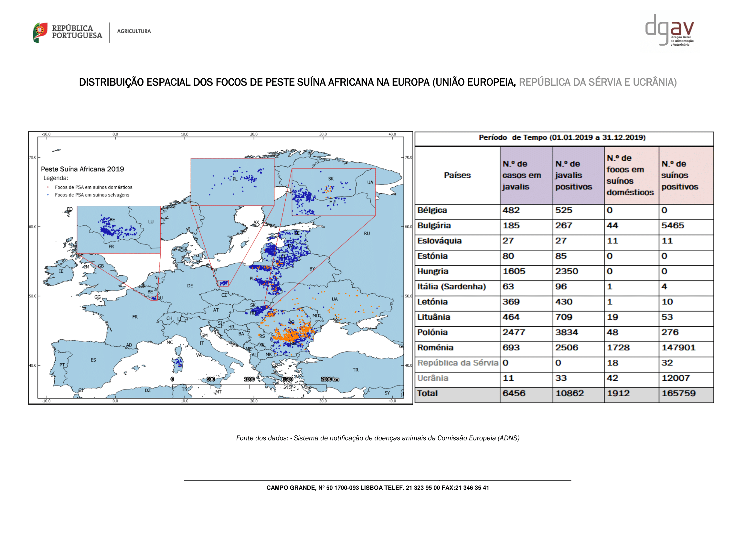Click Hungria's positive boars value 2350

567,271
